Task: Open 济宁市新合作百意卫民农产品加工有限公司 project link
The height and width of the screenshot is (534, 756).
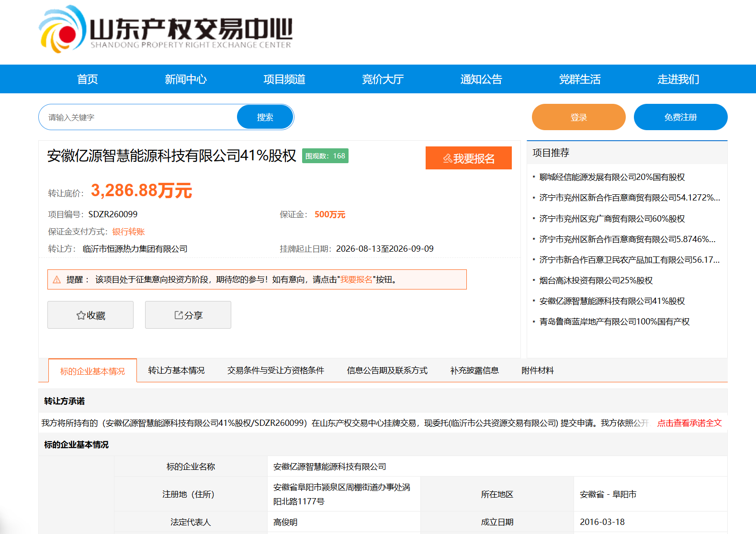Action: [x=630, y=260]
